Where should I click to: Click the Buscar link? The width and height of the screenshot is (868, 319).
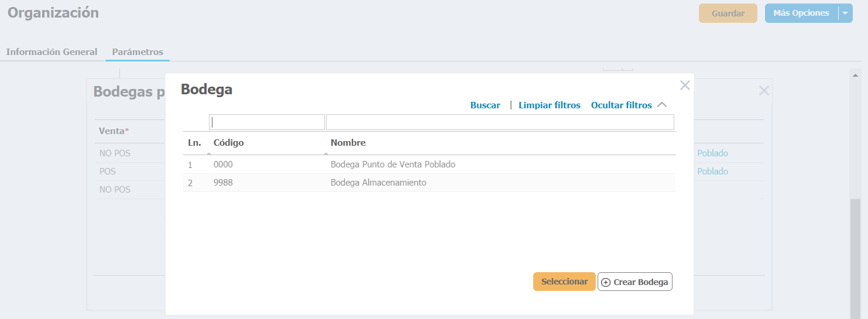pos(485,105)
